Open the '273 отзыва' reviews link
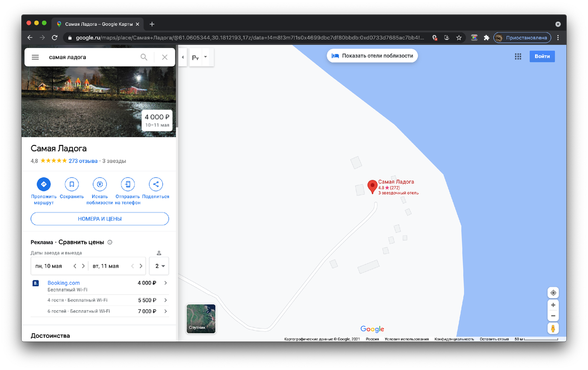588x370 pixels. (x=83, y=161)
